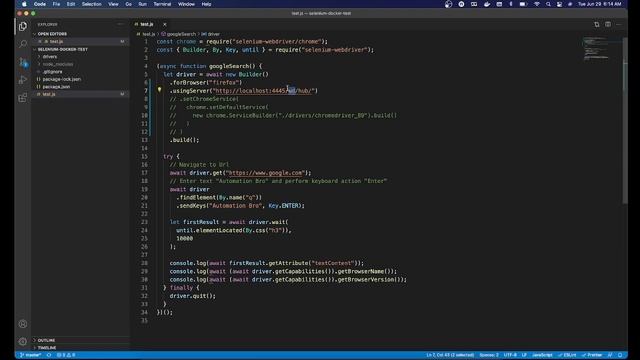
Task: Click the localhost:4445 hub URL on line 7
Action: click(264, 91)
